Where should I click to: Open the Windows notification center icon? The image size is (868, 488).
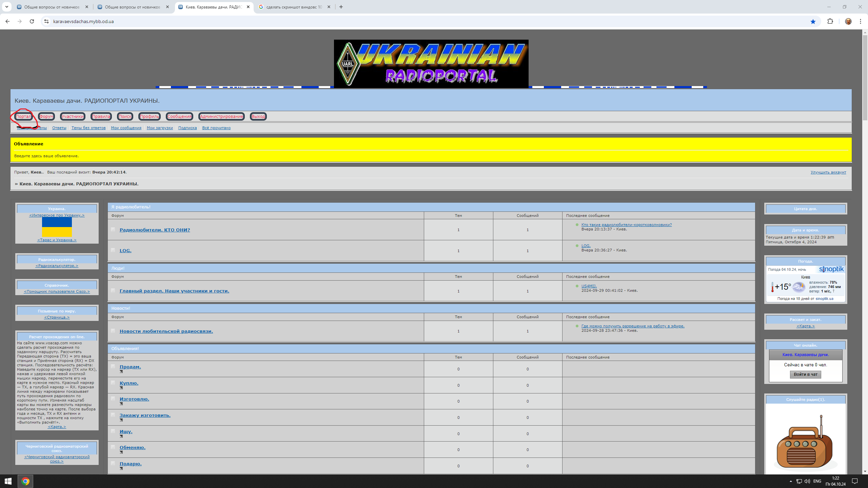(855, 481)
